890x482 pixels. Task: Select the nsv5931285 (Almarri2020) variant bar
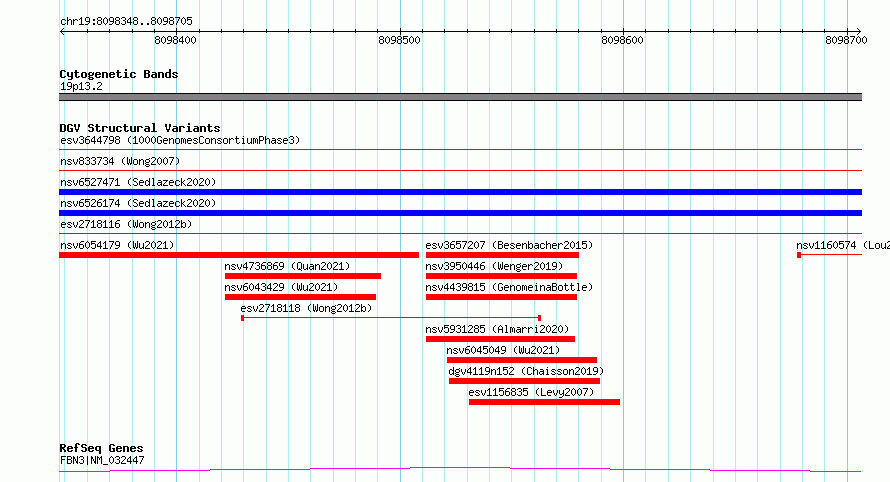point(500,339)
